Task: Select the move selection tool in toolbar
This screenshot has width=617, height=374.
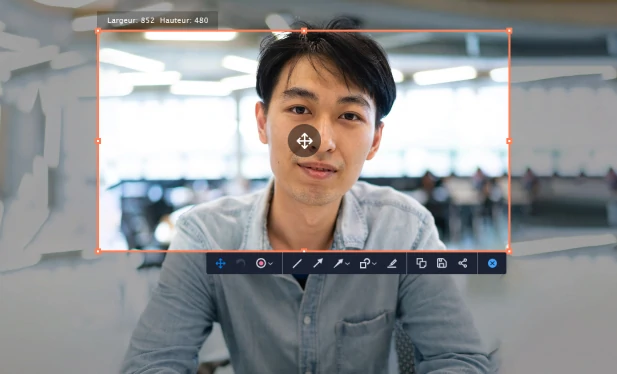Action: click(220, 263)
